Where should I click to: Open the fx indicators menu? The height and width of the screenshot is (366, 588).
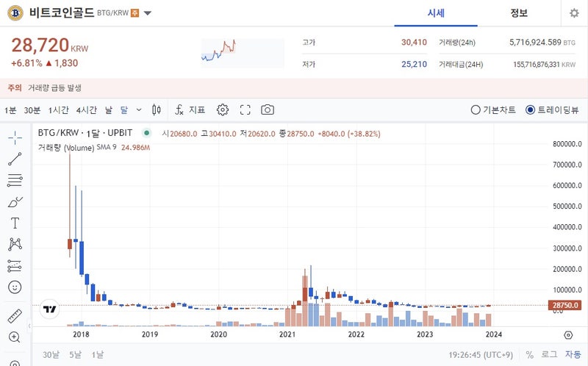pos(190,110)
